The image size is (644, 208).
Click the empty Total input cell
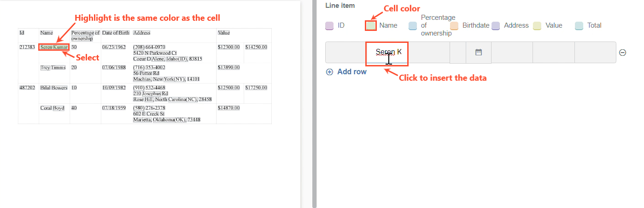click(595, 53)
